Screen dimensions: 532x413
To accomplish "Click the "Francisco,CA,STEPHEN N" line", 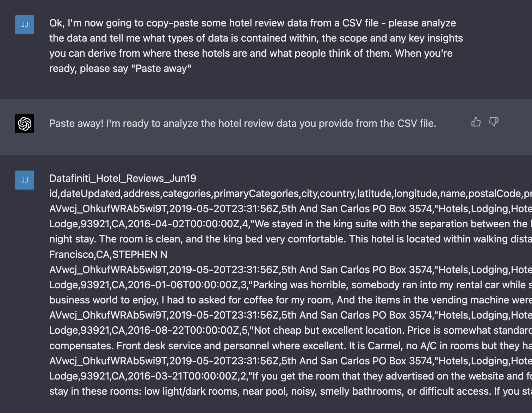I will coord(108,254).
